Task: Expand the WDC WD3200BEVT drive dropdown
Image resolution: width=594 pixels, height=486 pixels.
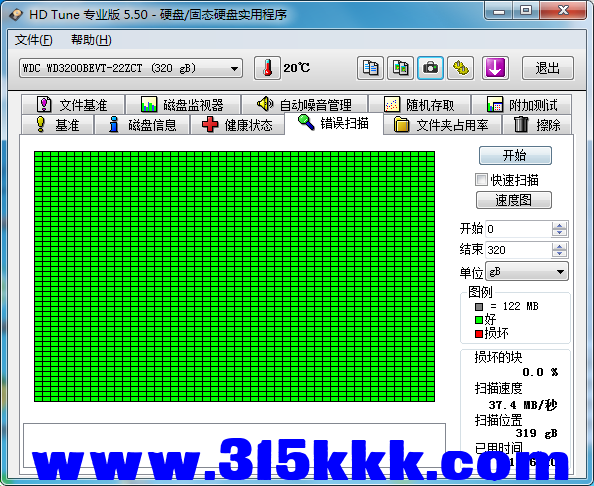Action: coord(234,69)
